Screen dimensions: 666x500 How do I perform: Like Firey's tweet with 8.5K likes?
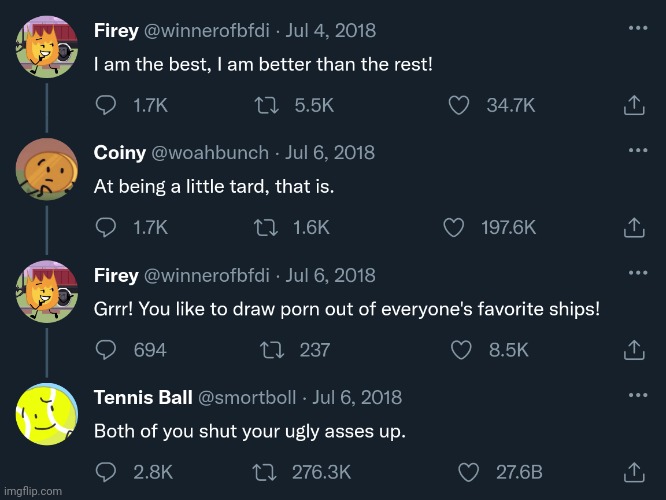coord(462,350)
